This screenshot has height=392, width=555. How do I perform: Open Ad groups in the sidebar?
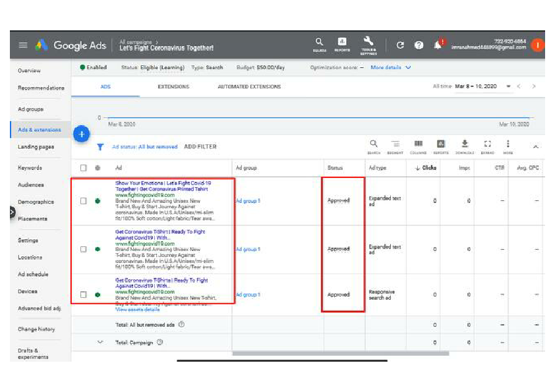tap(31, 109)
